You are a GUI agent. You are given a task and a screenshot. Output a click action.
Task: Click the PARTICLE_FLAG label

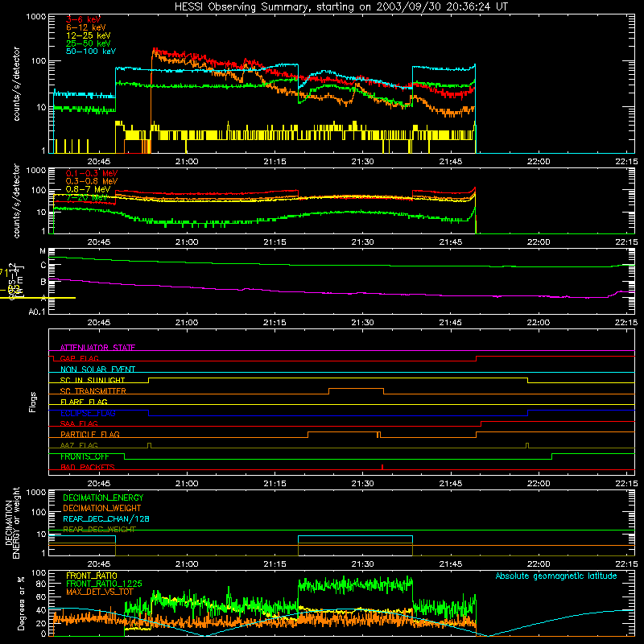tap(90, 434)
